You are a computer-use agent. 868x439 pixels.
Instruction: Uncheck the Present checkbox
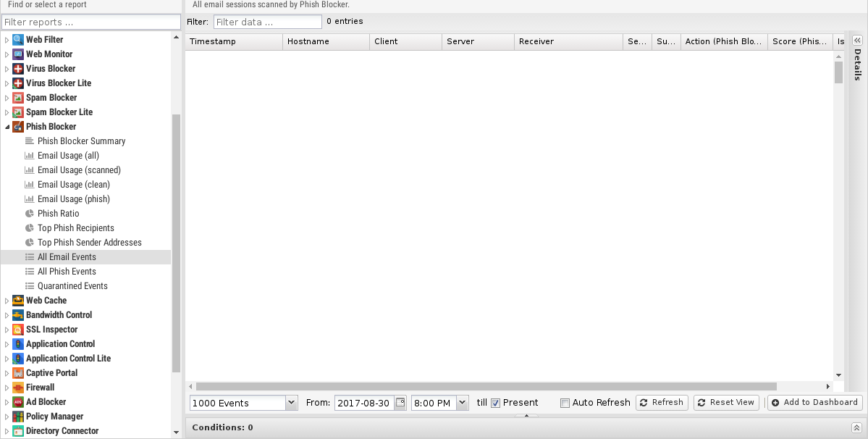pos(496,403)
